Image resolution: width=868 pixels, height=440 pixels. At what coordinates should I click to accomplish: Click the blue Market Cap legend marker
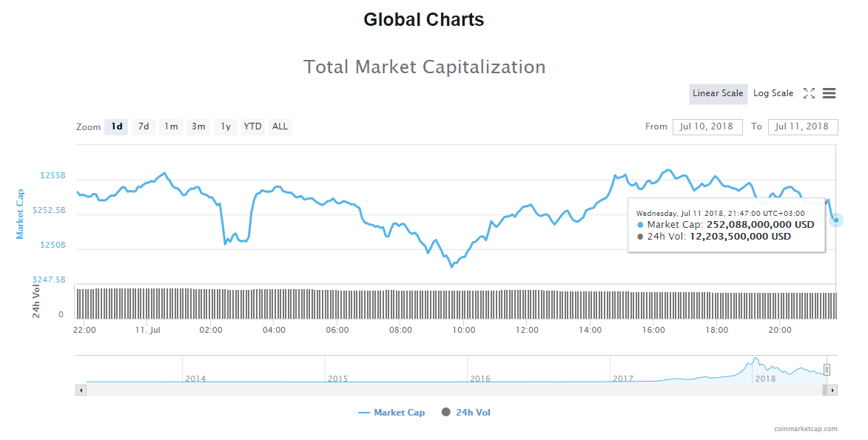(x=366, y=412)
